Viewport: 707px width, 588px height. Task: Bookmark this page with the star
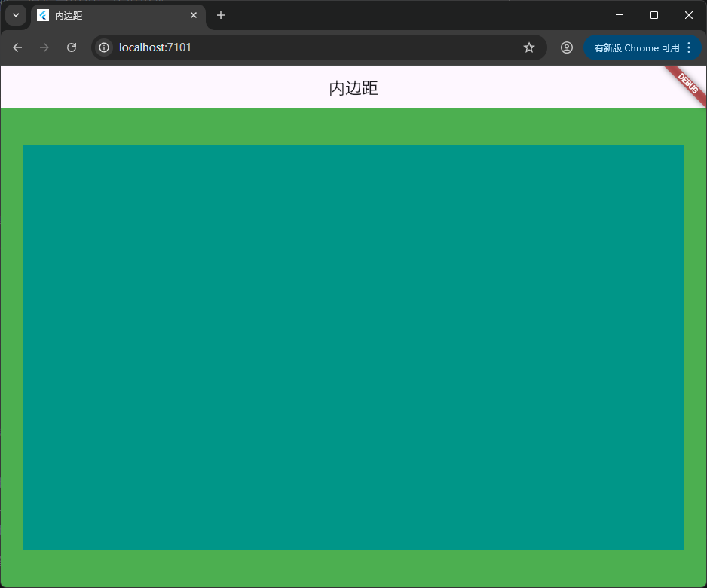pyautogui.click(x=529, y=47)
